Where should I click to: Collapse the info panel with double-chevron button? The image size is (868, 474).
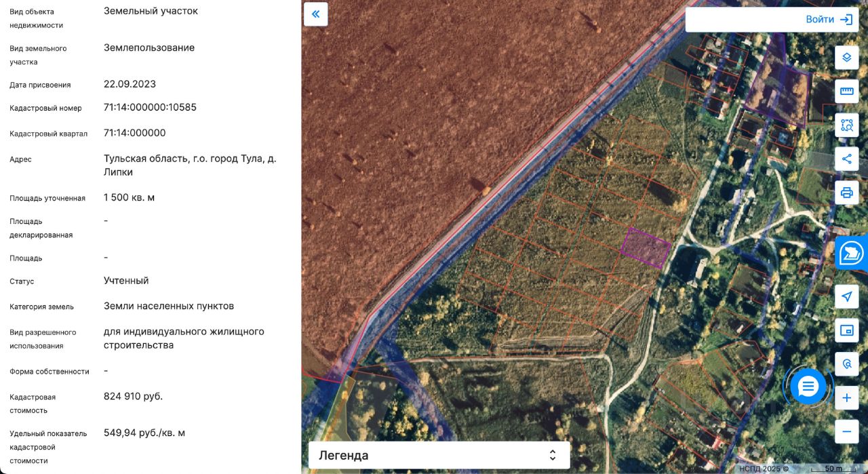[x=316, y=14]
